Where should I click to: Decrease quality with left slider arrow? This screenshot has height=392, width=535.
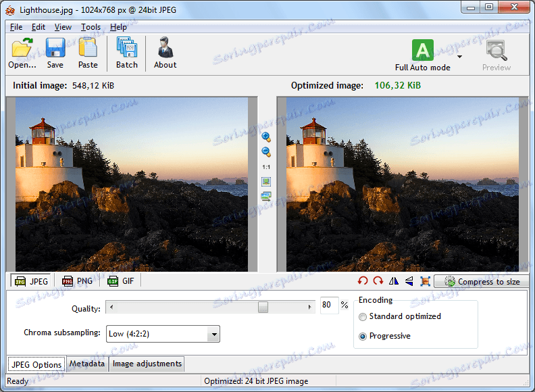(x=111, y=307)
